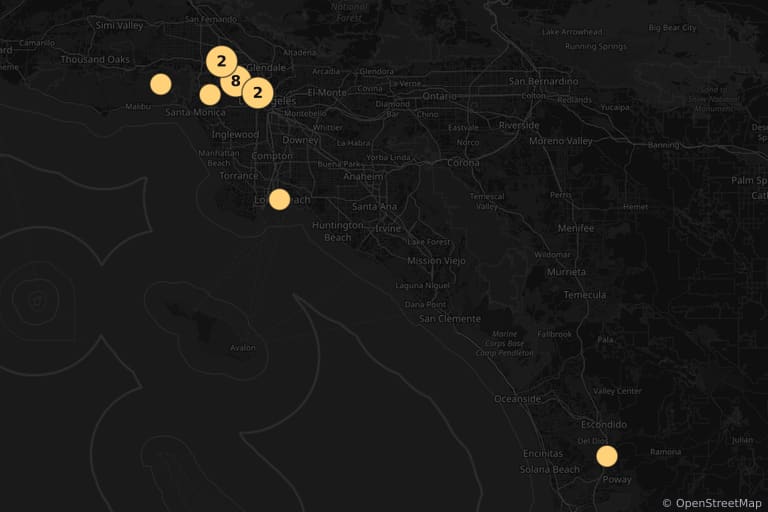
Task: Expand the 2 cluster beside Glendale label
Action: pos(221,61)
